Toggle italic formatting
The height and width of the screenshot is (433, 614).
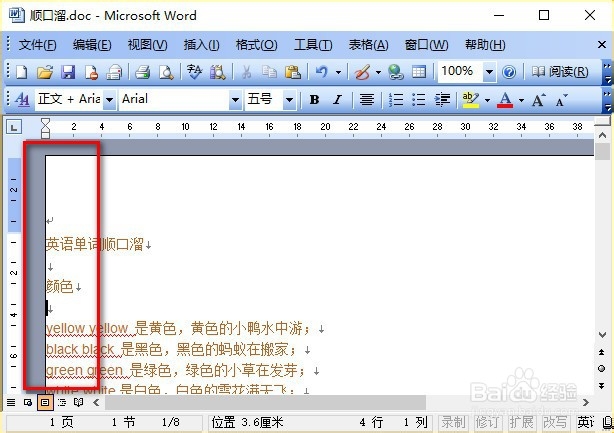337,100
